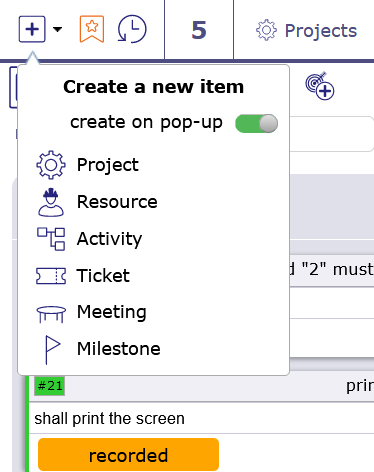
Task: Open the Projects menu label
Action: point(321,31)
